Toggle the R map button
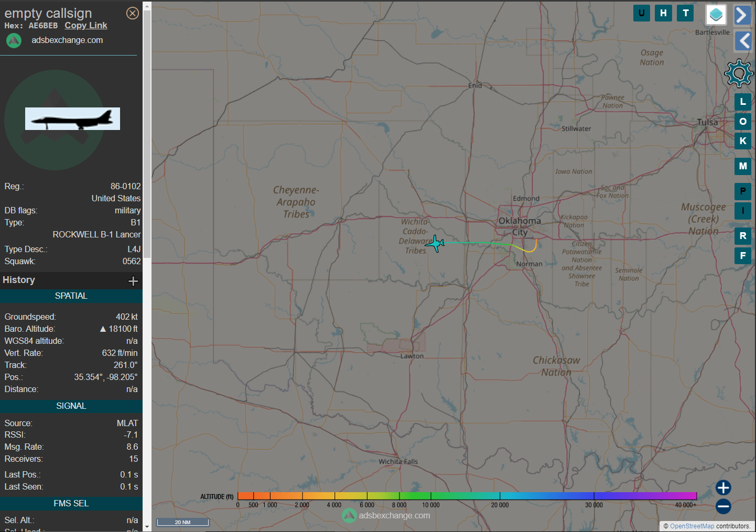Image resolution: width=756 pixels, height=532 pixels. pyautogui.click(x=743, y=236)
